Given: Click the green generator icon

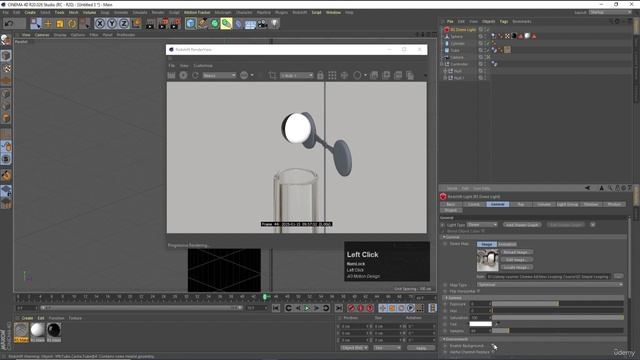Looking at the screenshot, I should click(215, 24).
